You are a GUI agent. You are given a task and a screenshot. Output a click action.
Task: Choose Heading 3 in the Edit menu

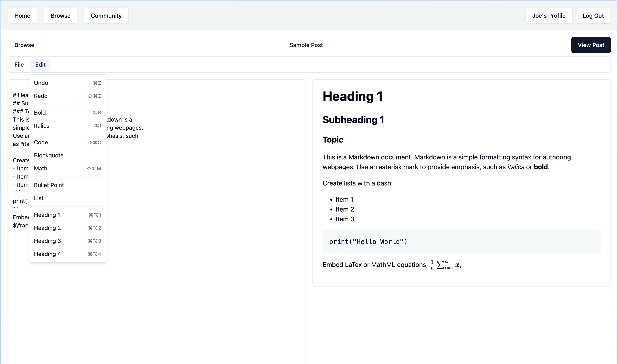(x=68, y=241)
